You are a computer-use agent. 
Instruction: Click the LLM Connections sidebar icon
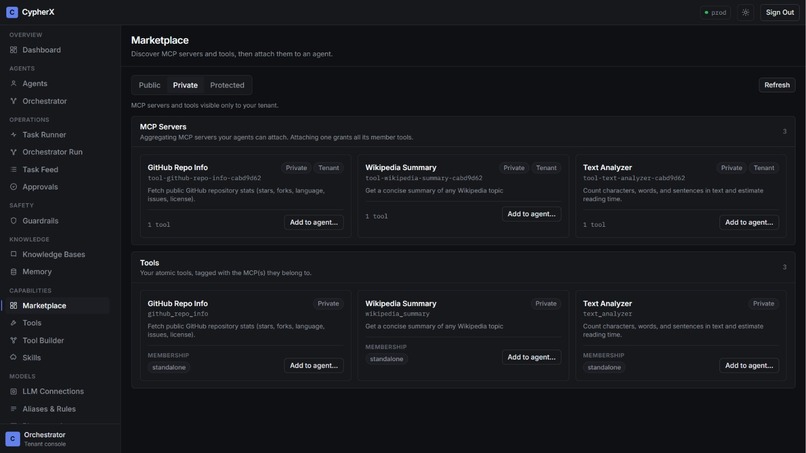click(x=13, y=391)
